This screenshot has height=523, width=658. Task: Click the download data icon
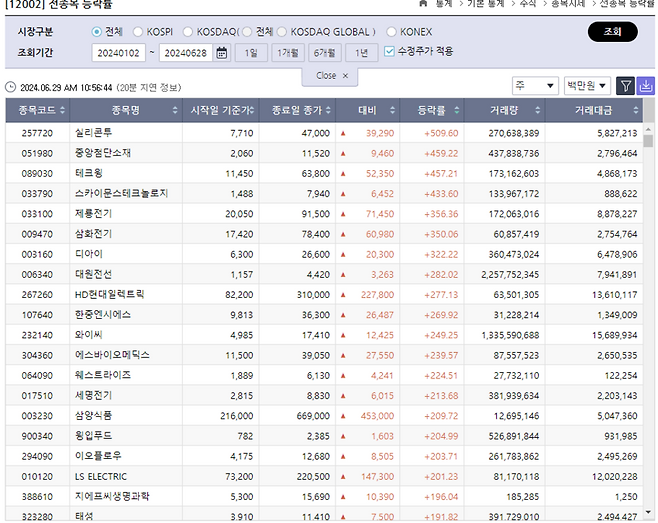click(646, 87)
